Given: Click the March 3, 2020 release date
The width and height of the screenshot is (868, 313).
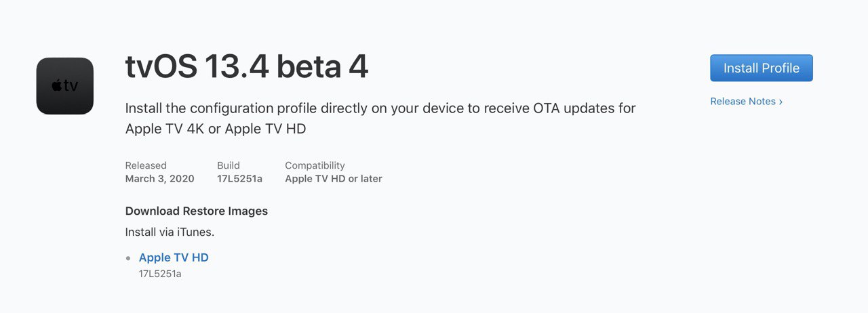Looking at the screenshot, I should [x=159, y=179].
